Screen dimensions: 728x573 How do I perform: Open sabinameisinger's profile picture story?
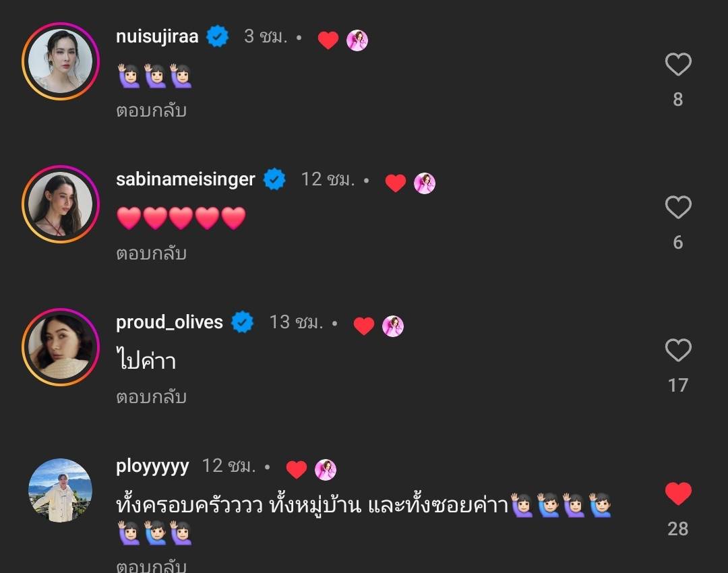pos(61,204)
